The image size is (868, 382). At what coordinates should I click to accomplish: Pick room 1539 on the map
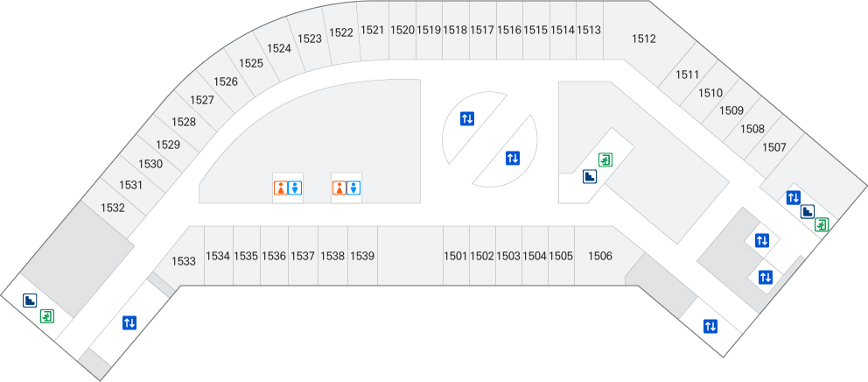point(362,256)
